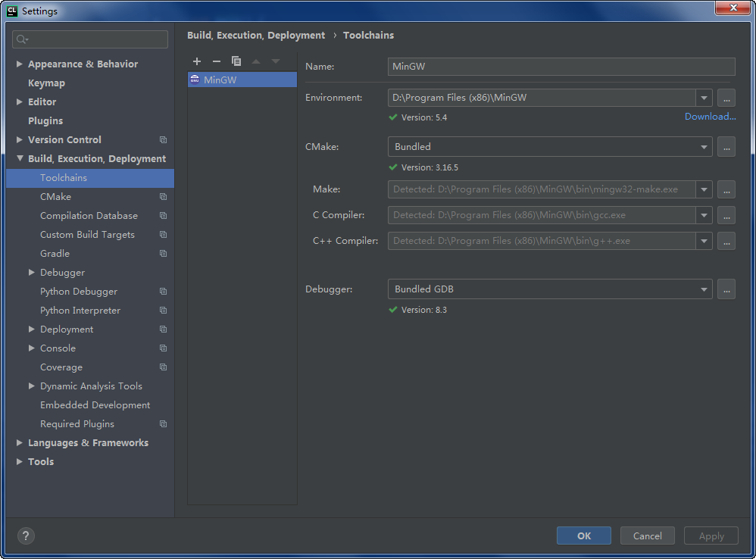
Task: Click the help question mark icon
Action: (26, 536)
